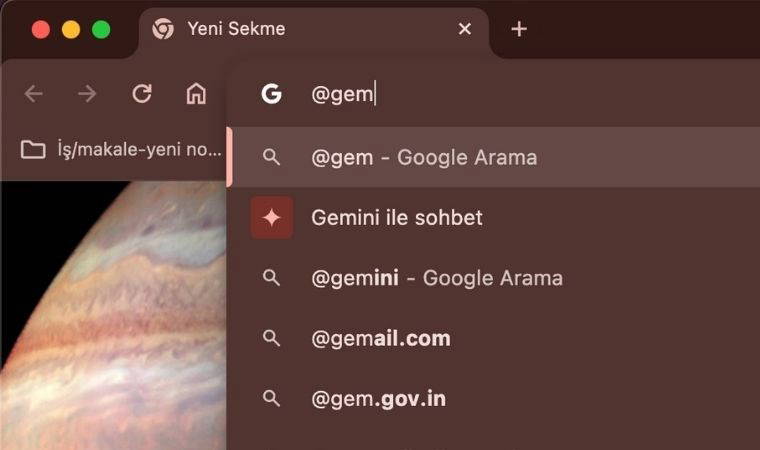This screenshot has height=450, width=760.
Task: Click the search icon beside @gemail.com
Action: (x=271, y=338)
